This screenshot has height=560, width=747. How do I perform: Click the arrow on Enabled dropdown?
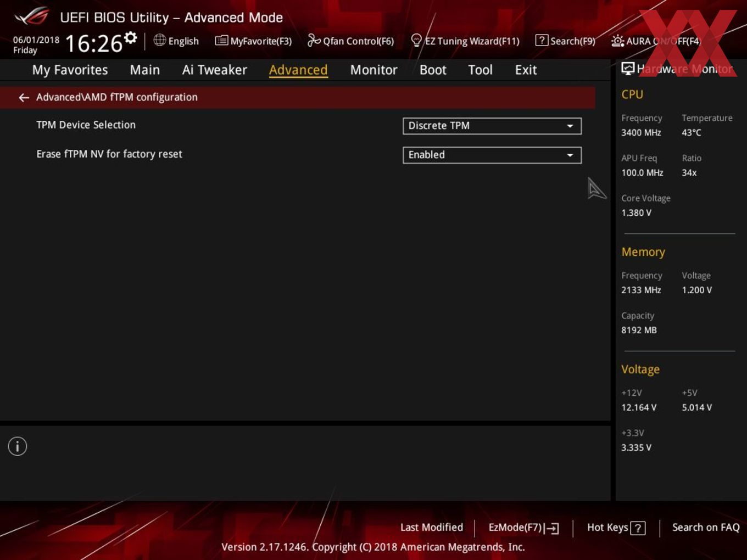[x=570, y=155]
